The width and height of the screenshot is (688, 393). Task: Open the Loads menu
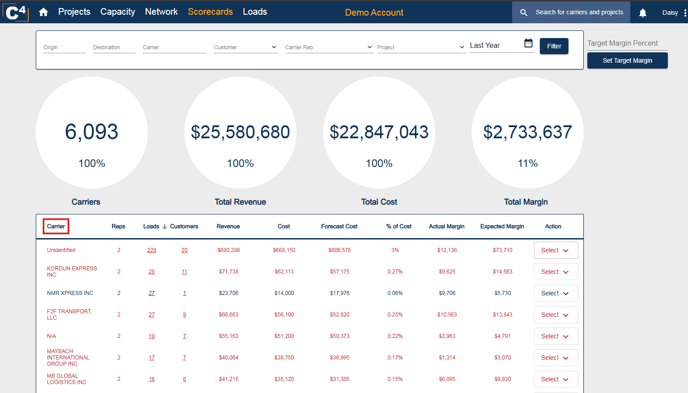click(x=255, y=12)
